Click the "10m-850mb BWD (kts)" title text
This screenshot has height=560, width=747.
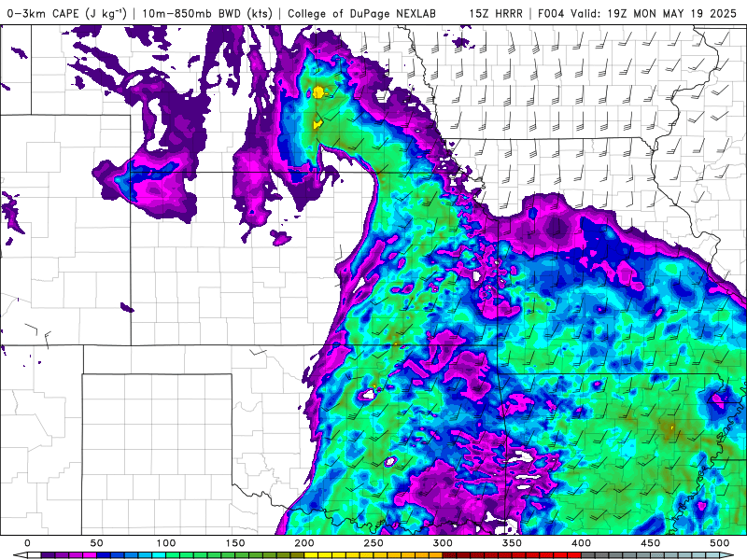click(207, 13)
